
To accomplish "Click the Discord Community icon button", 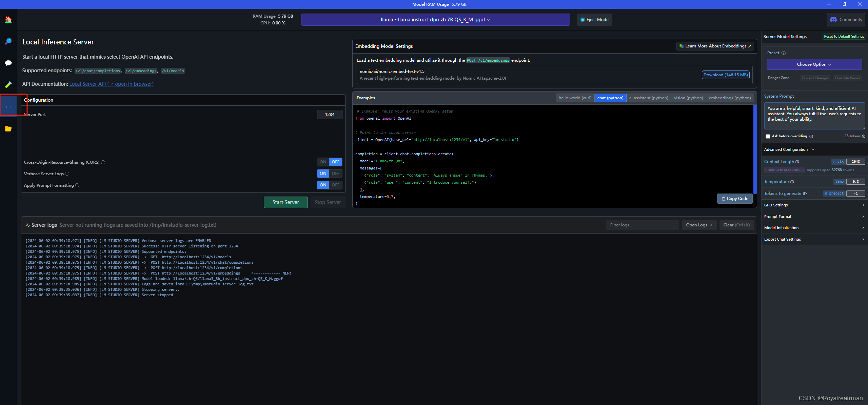I will pyautogui.click(x=846, y=20).
